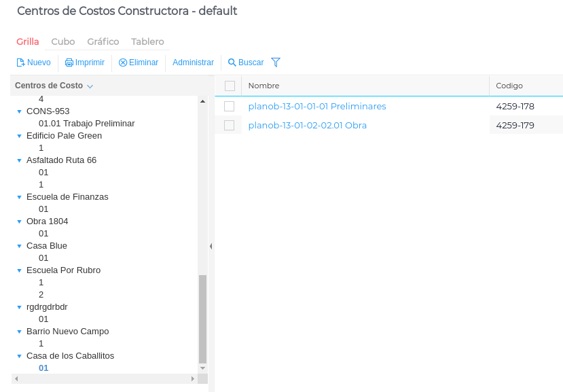Click the Imprimir button
563x392 pixels.
pos(85,63)
